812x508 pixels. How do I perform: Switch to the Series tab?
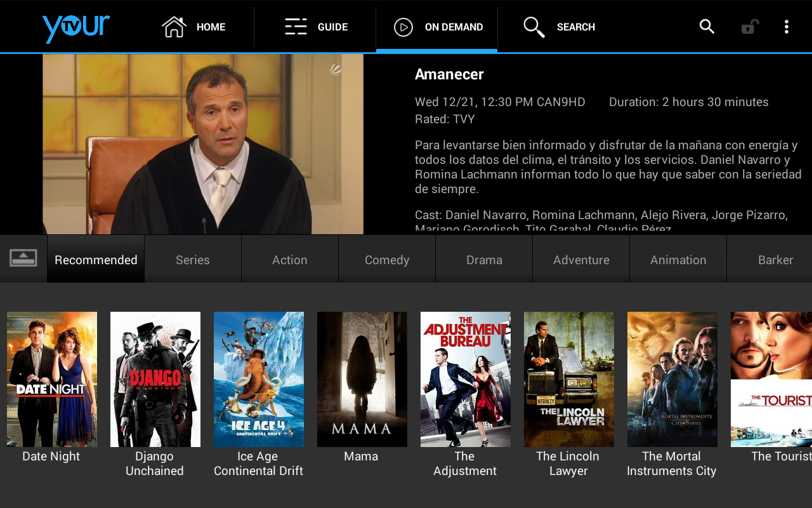193,259
